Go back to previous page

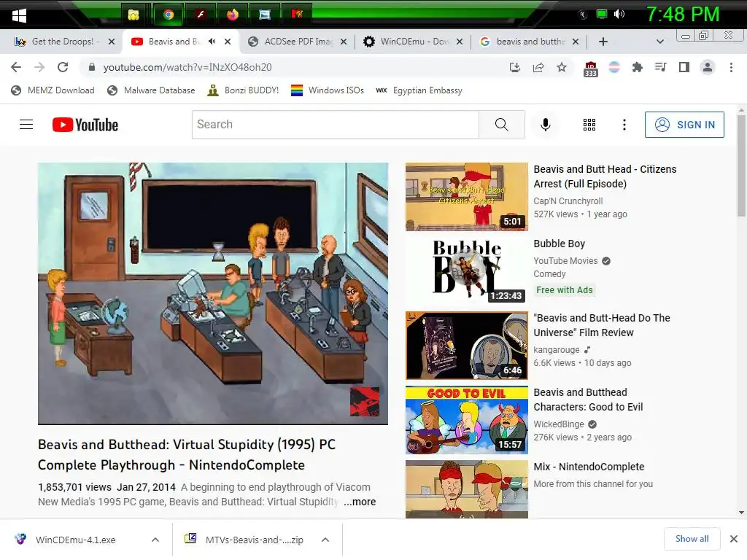coord(16,67)
